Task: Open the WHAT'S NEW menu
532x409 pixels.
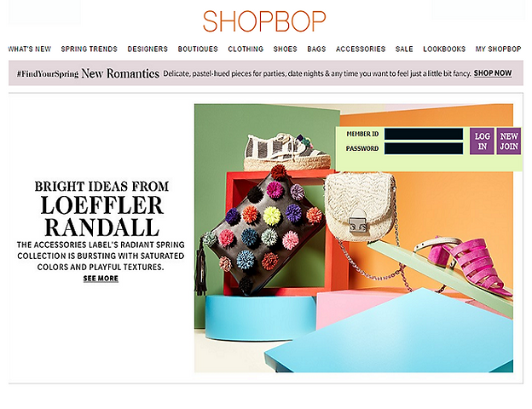Action: click(x=30, y=49)
